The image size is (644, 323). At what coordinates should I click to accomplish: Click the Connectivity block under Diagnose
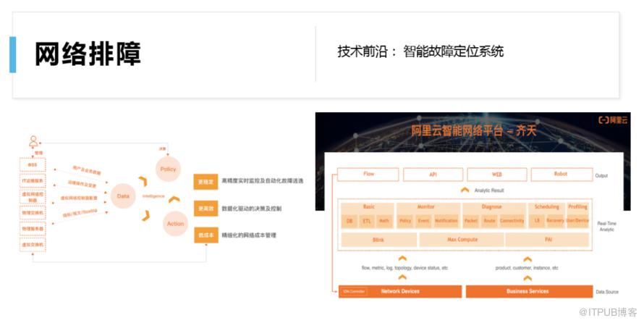click(512, 221)
